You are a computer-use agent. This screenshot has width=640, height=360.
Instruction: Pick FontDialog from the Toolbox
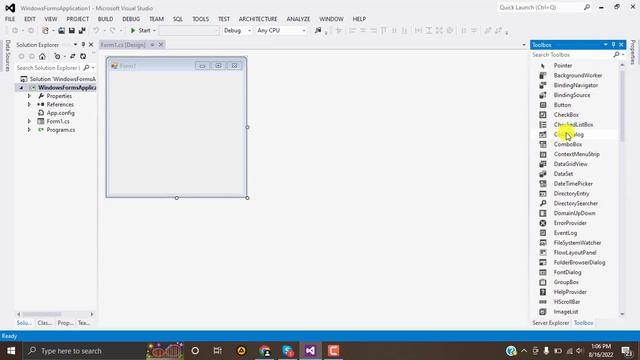tap(567, 272)
